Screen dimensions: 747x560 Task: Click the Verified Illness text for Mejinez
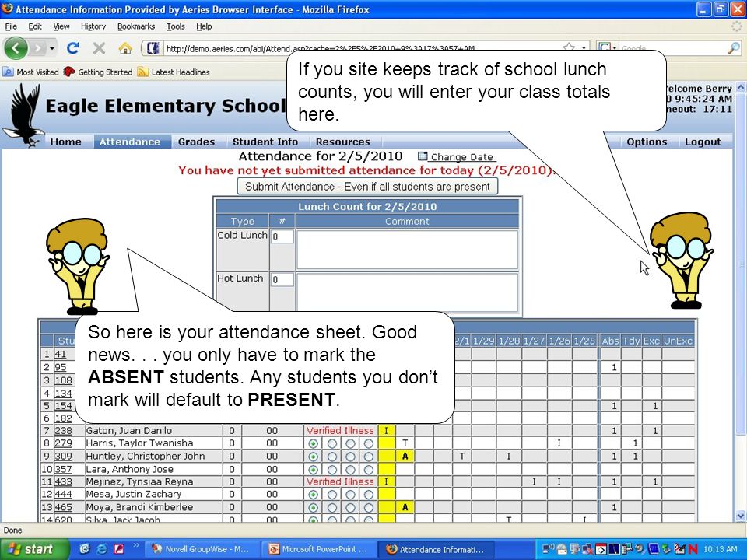[x=340, y=482]
